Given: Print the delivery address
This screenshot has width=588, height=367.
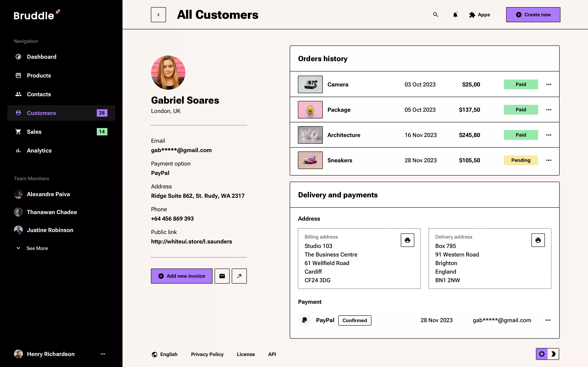Looking at the screenshot, I should 538,240.
